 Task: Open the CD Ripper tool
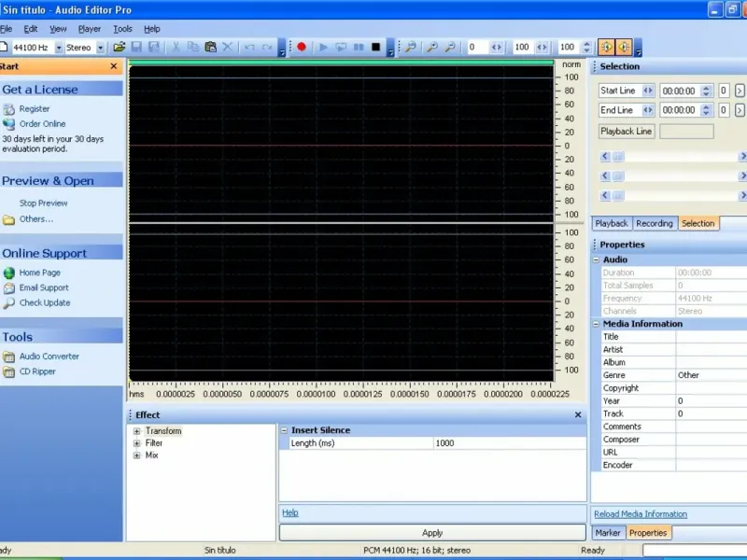[x=37, y=371]
